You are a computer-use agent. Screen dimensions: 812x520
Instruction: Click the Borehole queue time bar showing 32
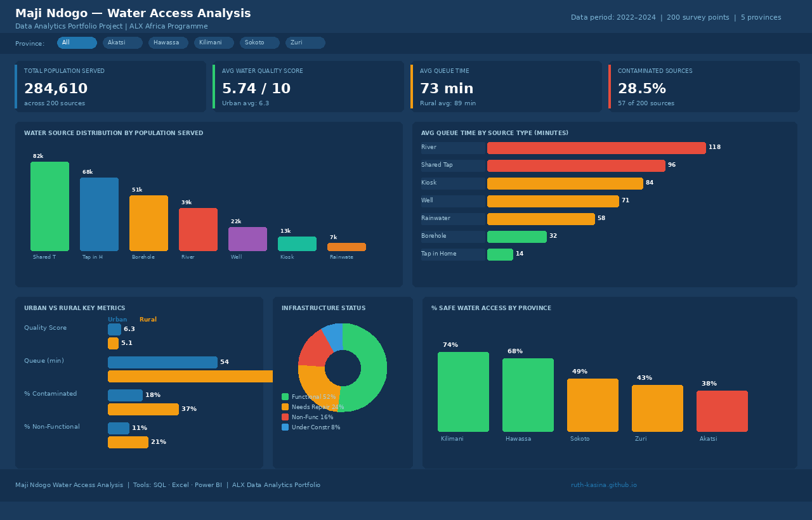point(517,237)
